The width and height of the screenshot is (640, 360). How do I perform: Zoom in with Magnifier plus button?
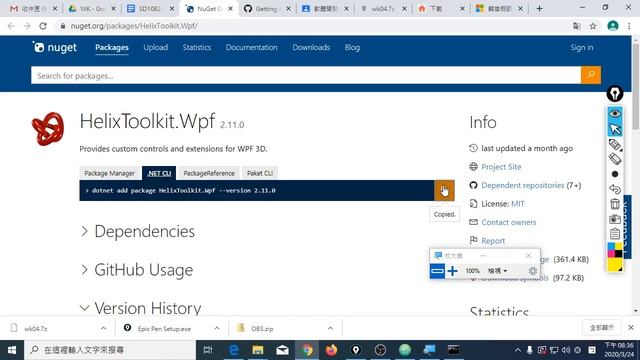452,271
